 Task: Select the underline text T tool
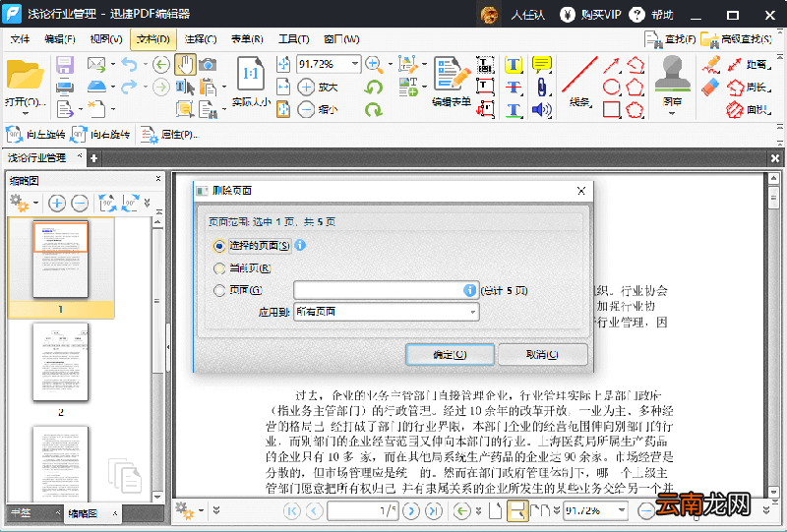pyautogui.click(x=514, y=109)
